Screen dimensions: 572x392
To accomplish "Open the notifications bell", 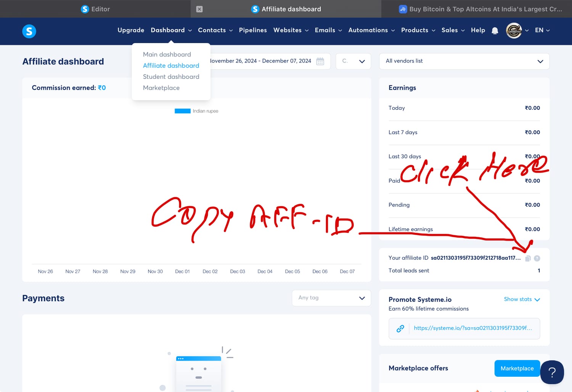I will tap(495, 31).
